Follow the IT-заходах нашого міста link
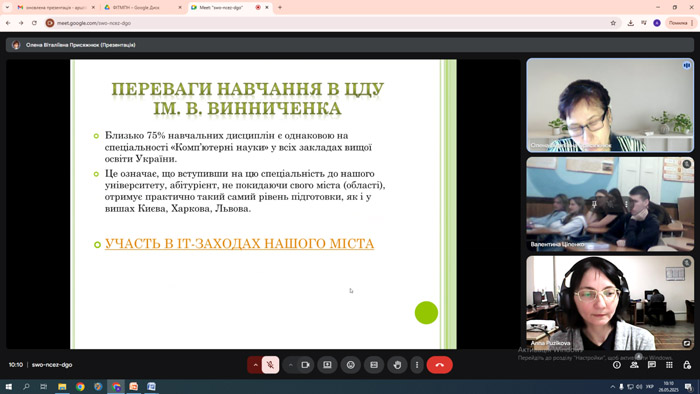 (239, 244)
